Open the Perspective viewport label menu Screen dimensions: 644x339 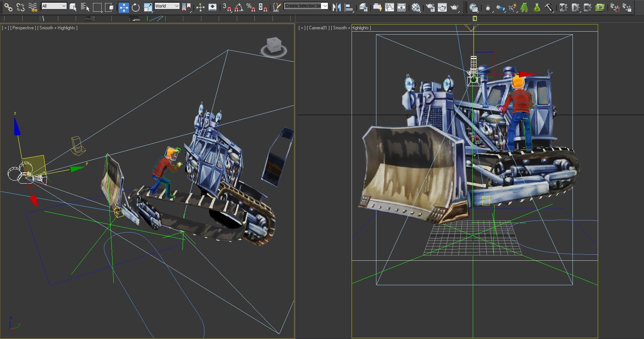(23, 28)
